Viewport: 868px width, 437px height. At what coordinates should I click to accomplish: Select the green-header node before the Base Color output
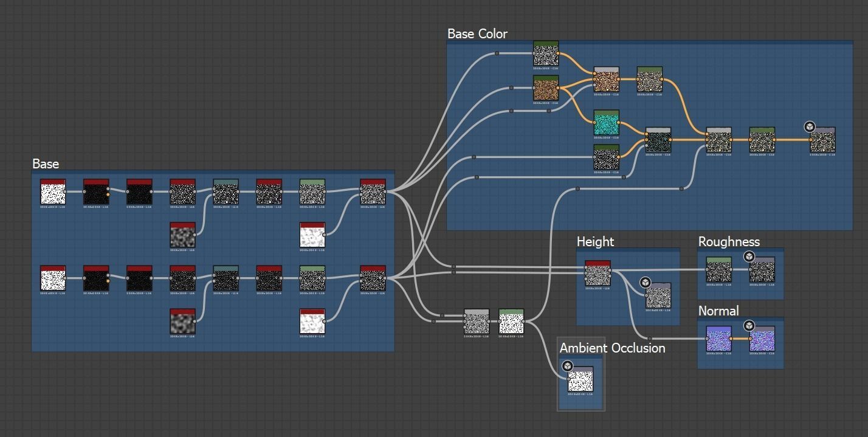762,140
